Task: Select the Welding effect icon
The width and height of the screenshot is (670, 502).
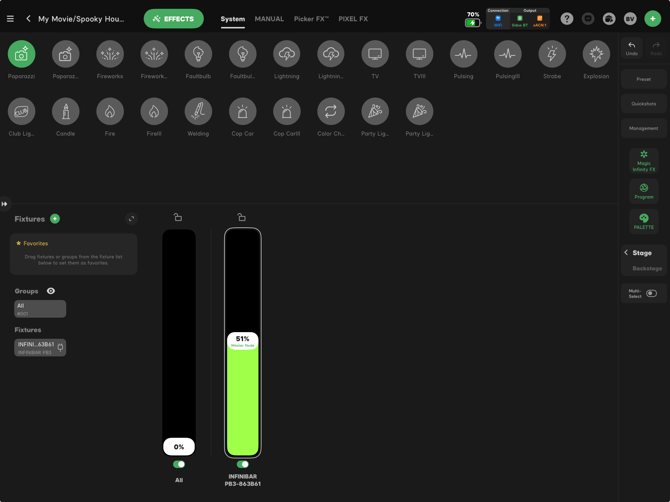Action: pos(198,112)
